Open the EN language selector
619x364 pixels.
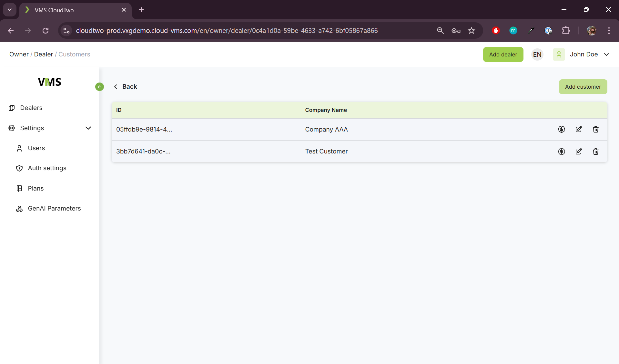click(x=537, y=54)
